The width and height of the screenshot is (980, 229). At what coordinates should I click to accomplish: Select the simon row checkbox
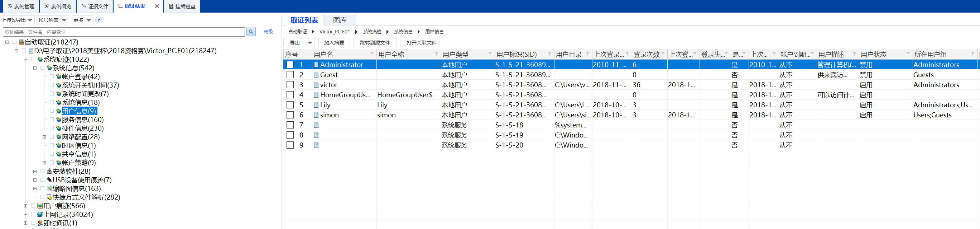pos(290,115)
